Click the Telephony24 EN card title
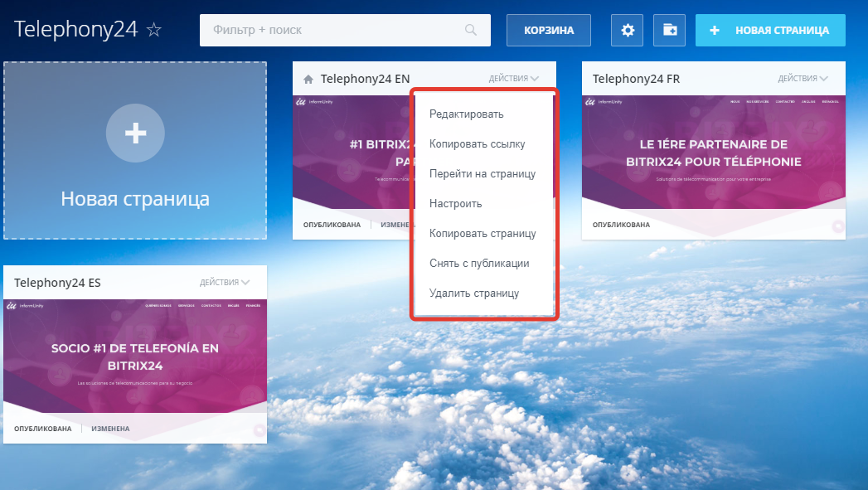This screenshot has width=868, height=490. coord(365,79)
